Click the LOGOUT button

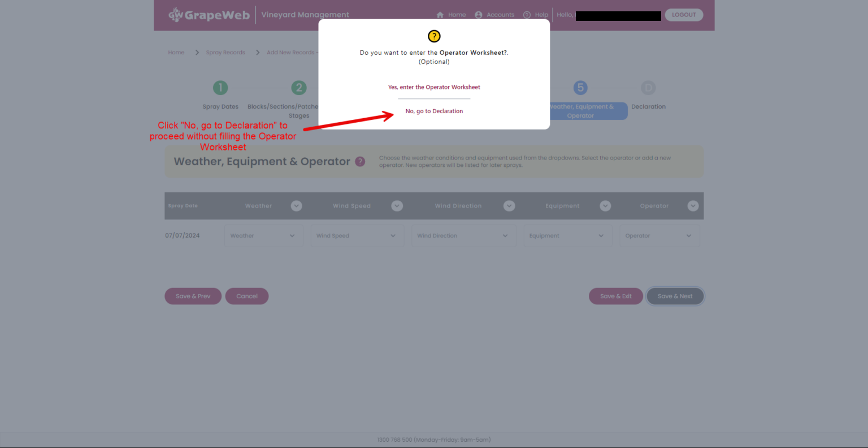click(x=684, y=15)
